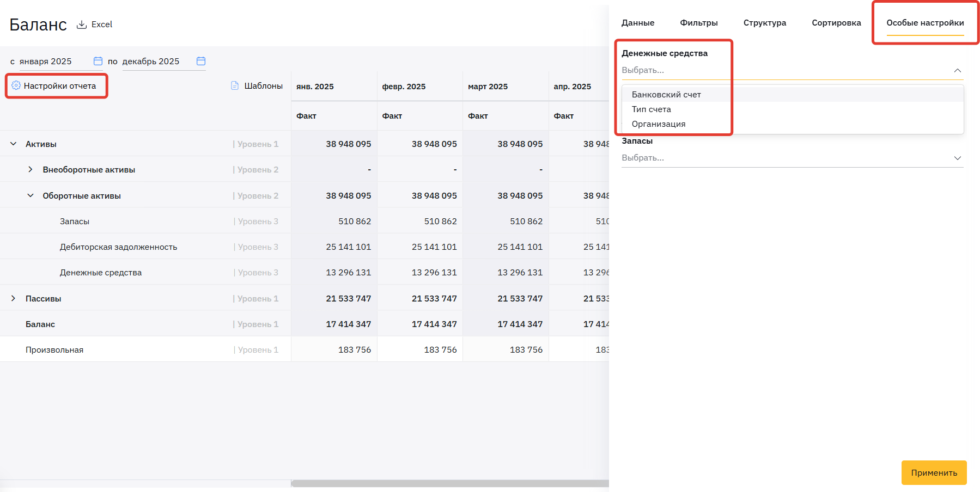Expand the Внеоборотные активы row
Viewport: 980px width, 492px height.
[x=31, y=170]
